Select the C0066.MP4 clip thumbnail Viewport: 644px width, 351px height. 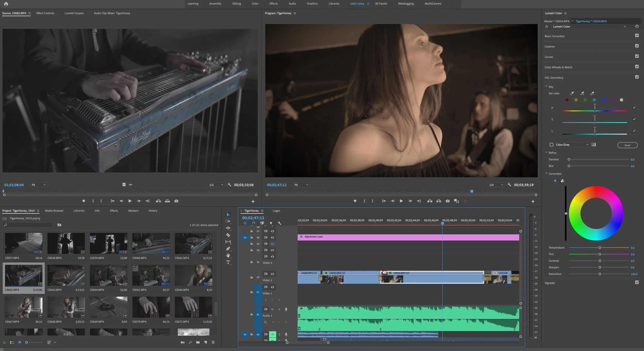pyautogui.click(x=193, y=275)
